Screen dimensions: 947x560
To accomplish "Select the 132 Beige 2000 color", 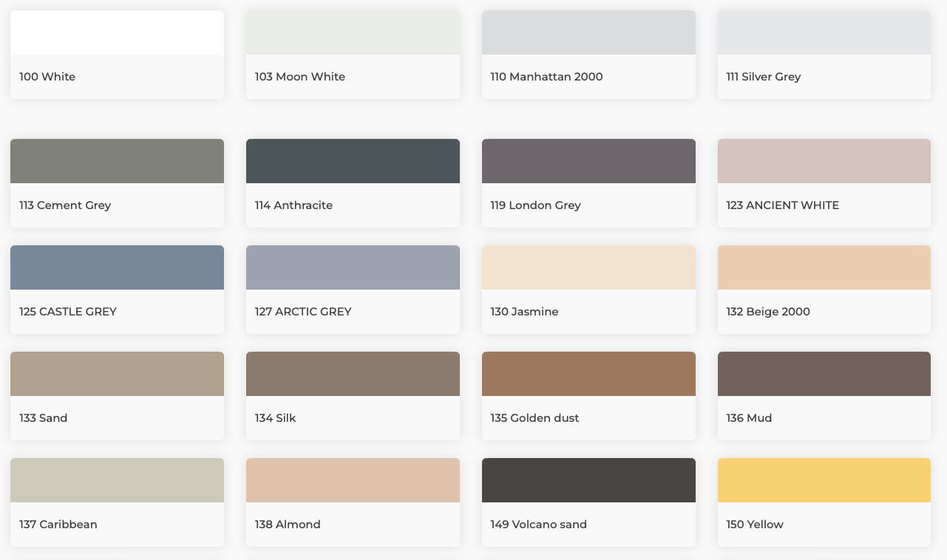I will [x=824, y=268].
